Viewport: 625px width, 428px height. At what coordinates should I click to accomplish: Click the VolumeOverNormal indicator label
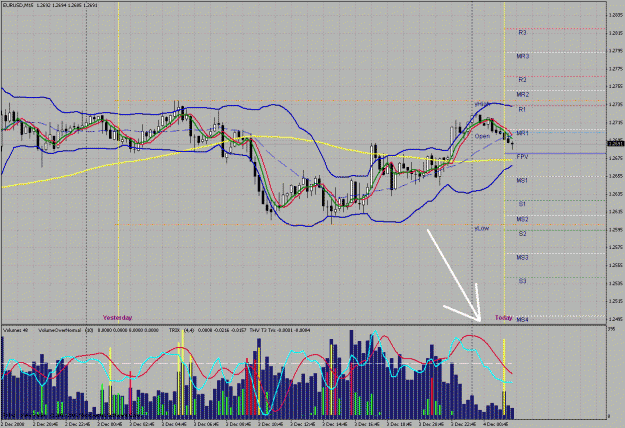[59, 330]
